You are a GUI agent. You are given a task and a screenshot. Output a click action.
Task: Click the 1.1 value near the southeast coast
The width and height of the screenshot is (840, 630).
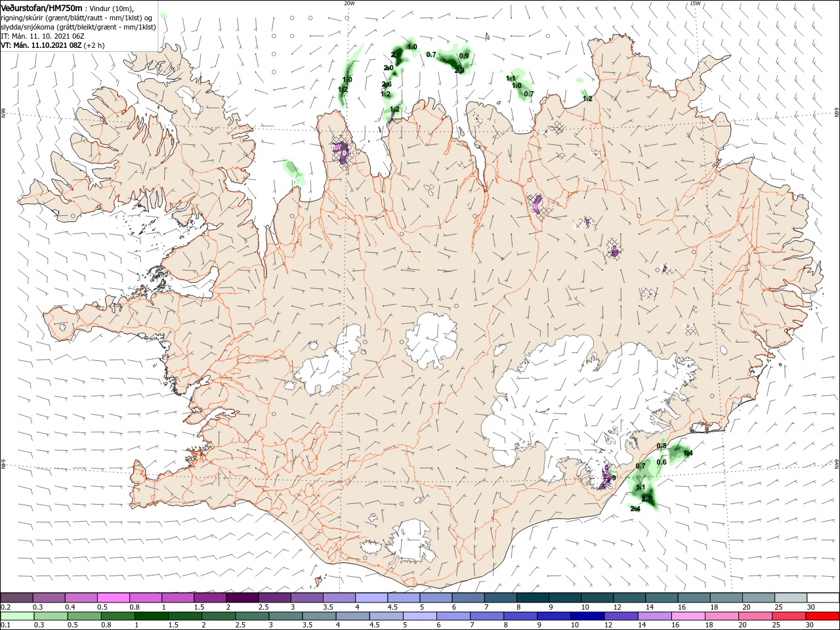pos(641,487)
